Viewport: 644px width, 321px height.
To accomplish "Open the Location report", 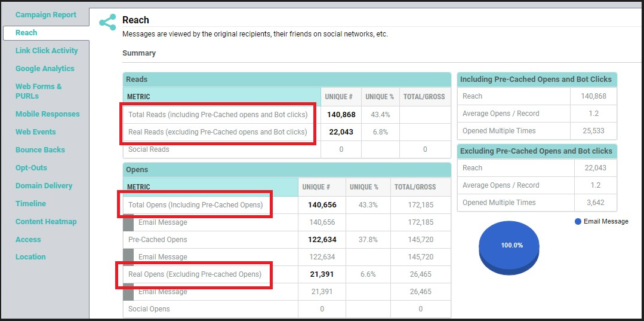I will pos(30,257).
